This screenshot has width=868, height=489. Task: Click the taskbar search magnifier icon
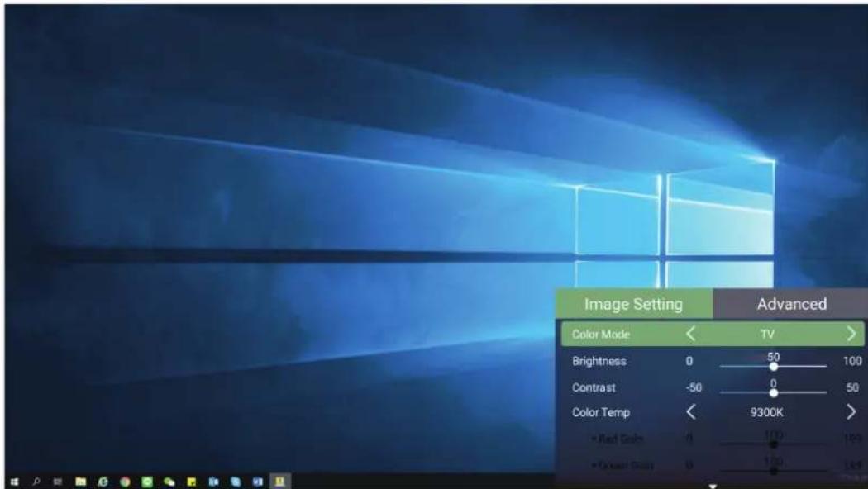36,482
